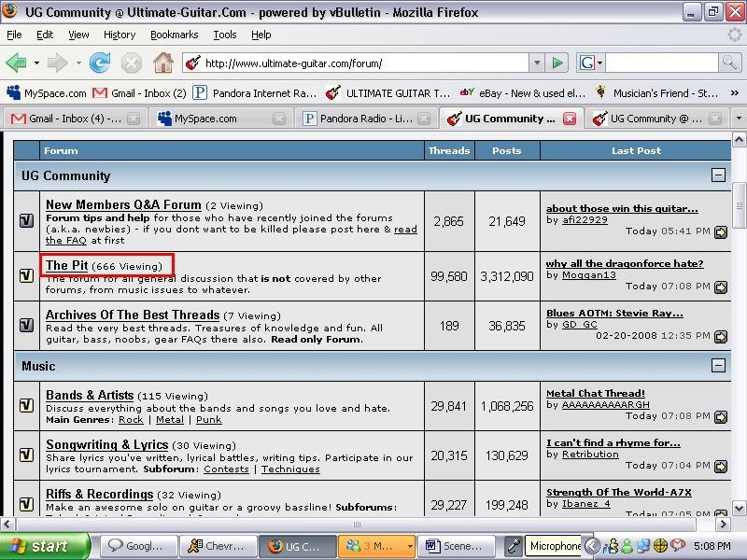Open the Metal subforum link
The height and width of the screenshot is (560, 747).
[x=170, y=419]
